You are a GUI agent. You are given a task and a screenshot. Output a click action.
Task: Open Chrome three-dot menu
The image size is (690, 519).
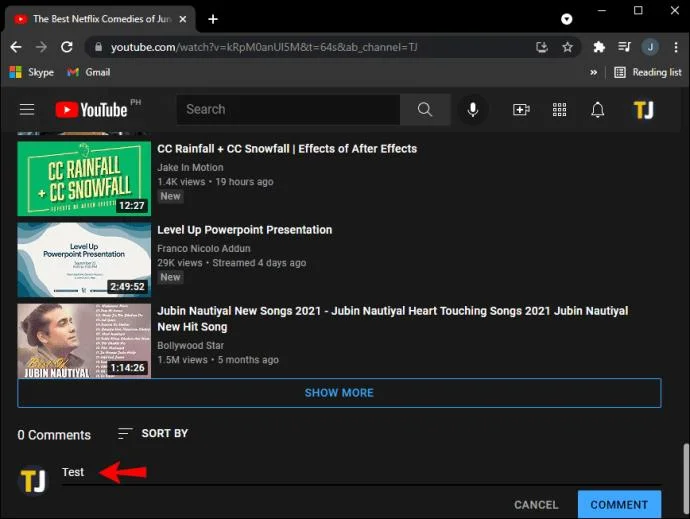point(676,47)
